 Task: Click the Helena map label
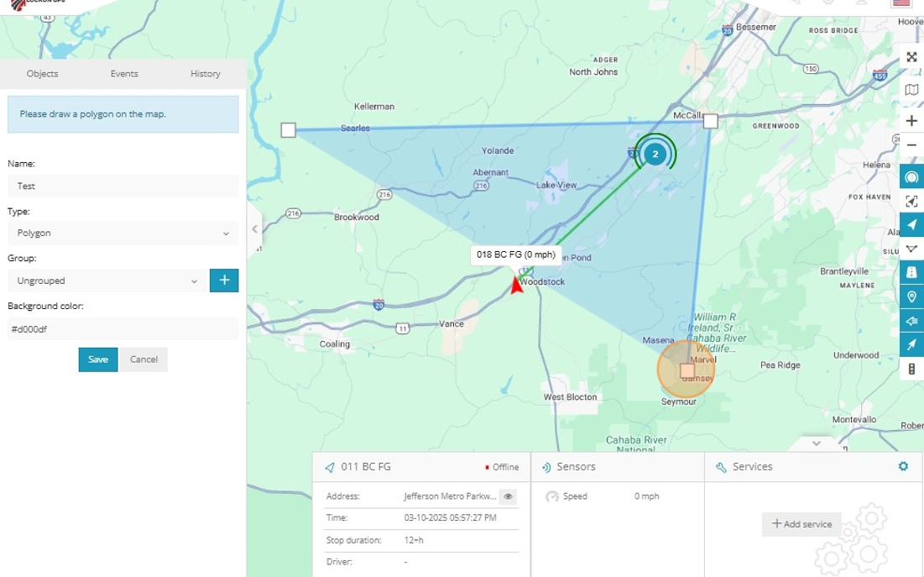tap(876, 165)
